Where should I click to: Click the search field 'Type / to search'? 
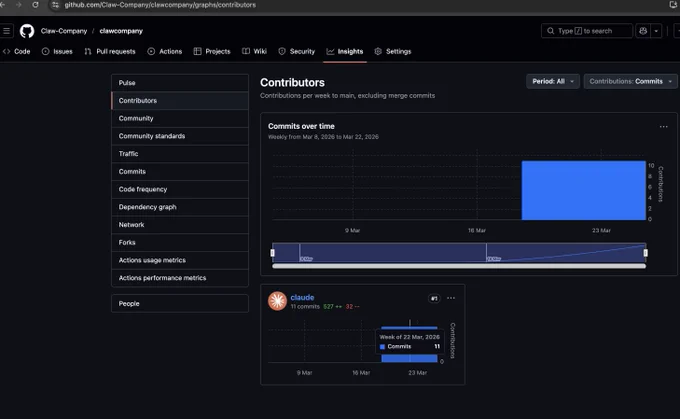pos(586,31)
